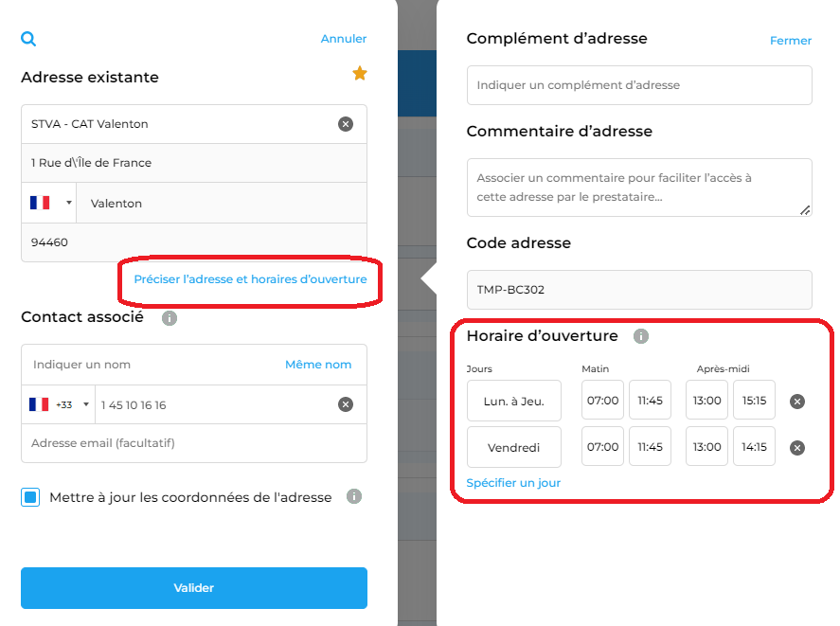Add a day with Spécifier un jour

(x=513, y=483)
